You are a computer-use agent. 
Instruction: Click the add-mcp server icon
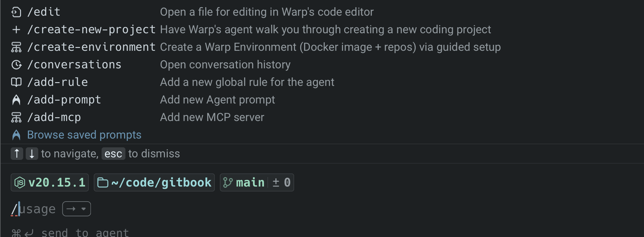pyautogui.click(x=16, y=117)
